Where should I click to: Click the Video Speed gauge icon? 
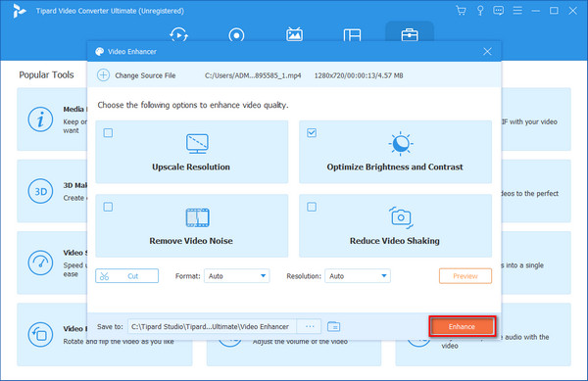[40, 263]
